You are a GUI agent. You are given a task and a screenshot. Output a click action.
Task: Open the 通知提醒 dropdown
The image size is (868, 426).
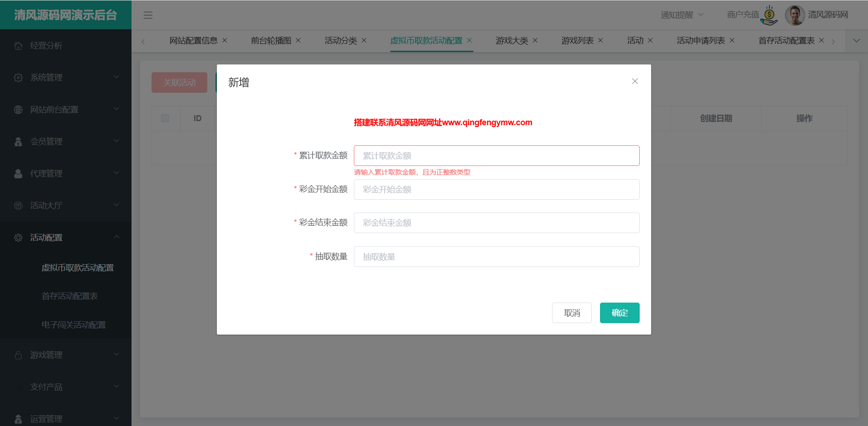pos(682,15)
